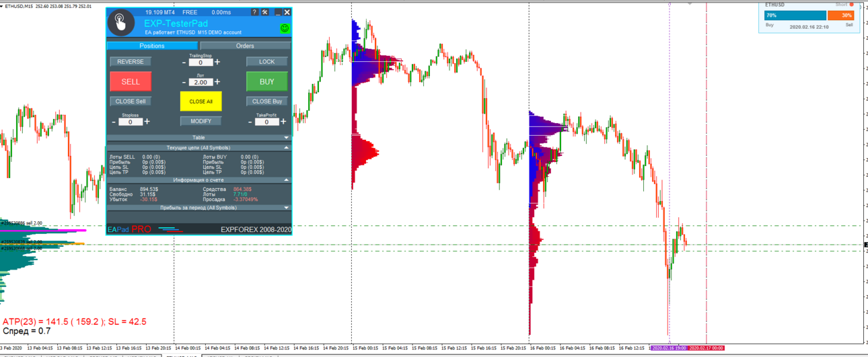Screen dimensions: 868x357
Task: Click the REVERSE button
Action: 131,61
